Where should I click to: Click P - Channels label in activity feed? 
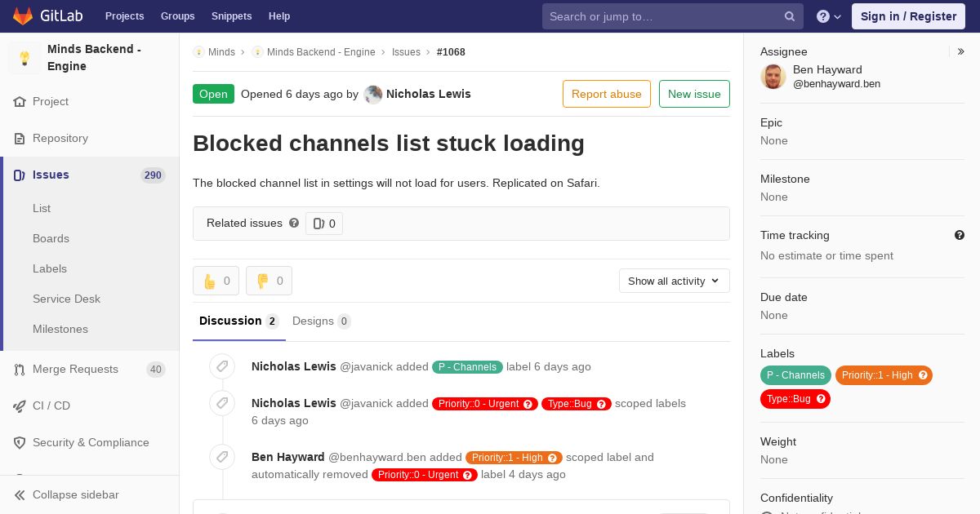pos(468,367)
